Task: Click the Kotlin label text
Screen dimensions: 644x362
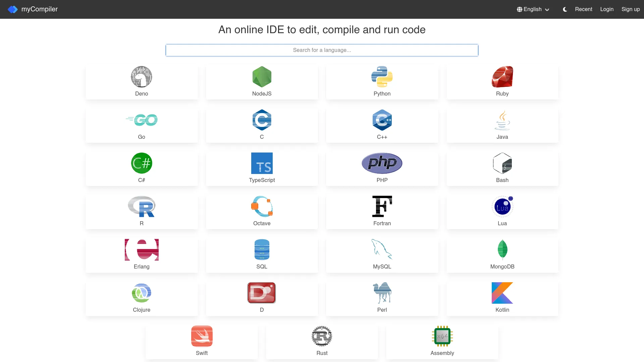Action: pos(502,310)
